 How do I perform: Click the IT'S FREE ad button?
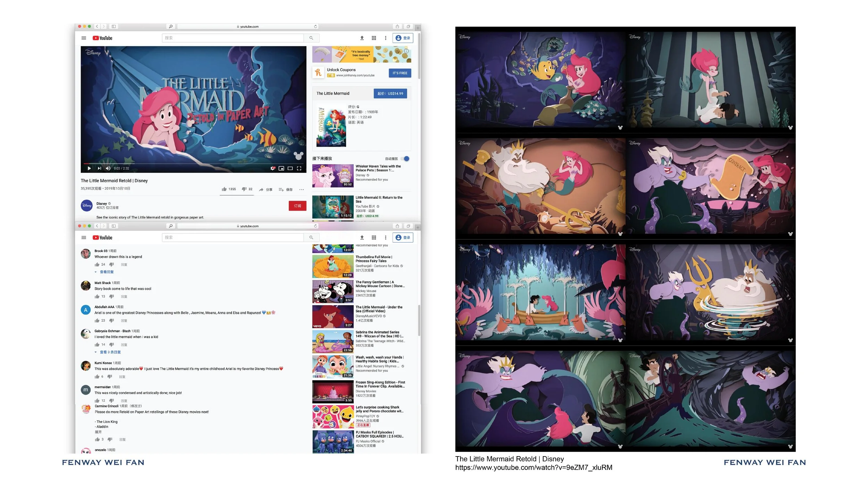400,73
